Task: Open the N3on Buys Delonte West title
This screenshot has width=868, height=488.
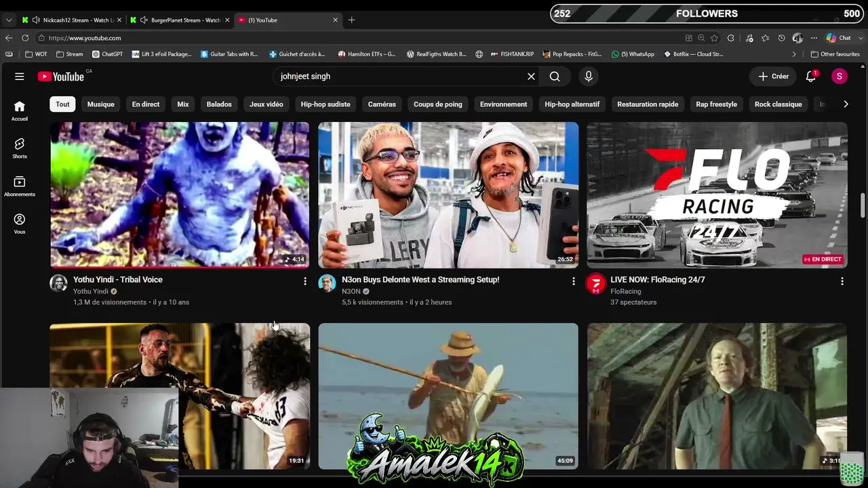Action: (x=420, y=279)
